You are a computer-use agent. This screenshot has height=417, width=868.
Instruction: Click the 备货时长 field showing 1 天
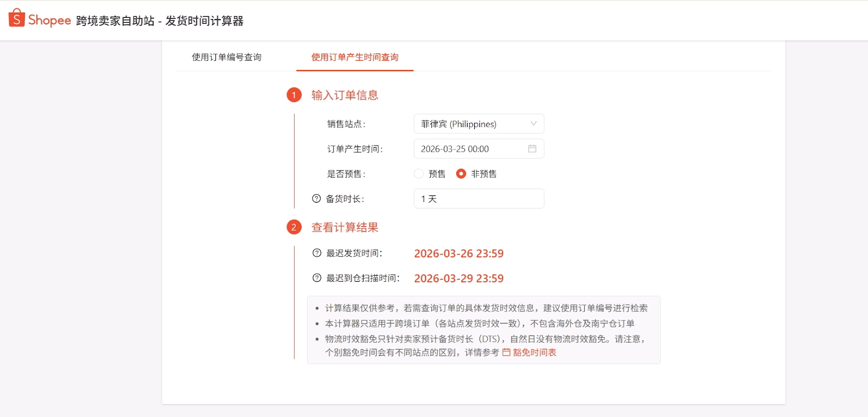coord(479,199)
